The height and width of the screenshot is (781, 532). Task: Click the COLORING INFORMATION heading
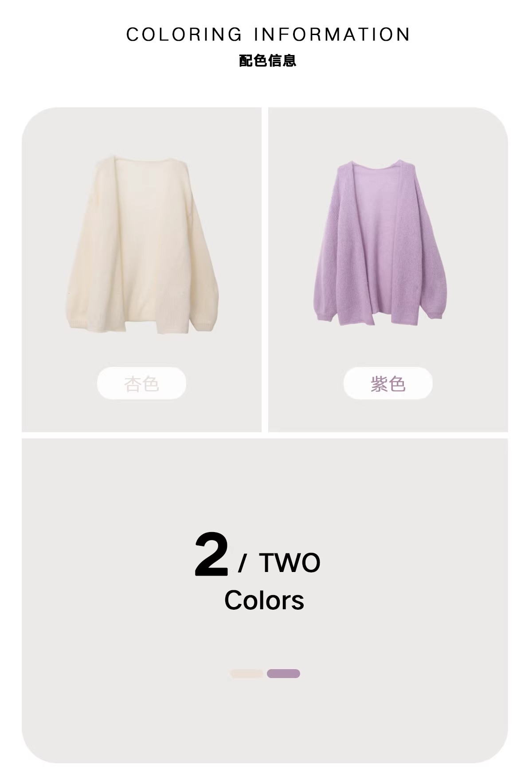pyautogui.click(x=268, y=35)
